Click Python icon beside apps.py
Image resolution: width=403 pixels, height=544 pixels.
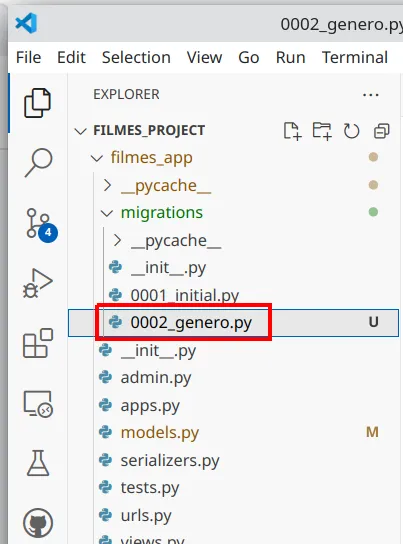[x=105, y=405]
